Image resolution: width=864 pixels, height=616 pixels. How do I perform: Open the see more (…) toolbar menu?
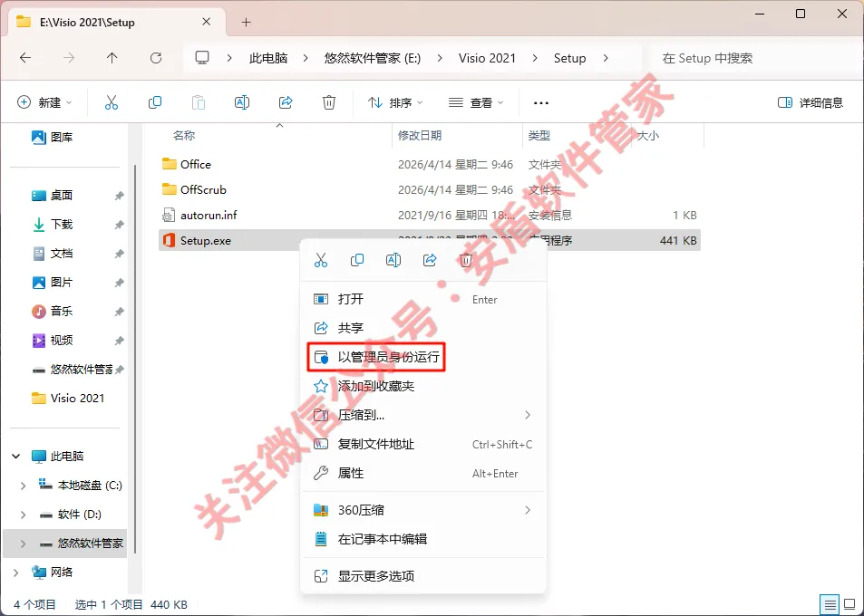coord(541,103)
